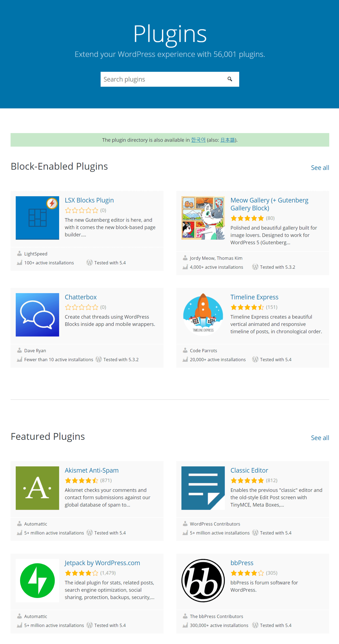
Task: Open the Japanese plugin directory link
Action: click(228, 140)
